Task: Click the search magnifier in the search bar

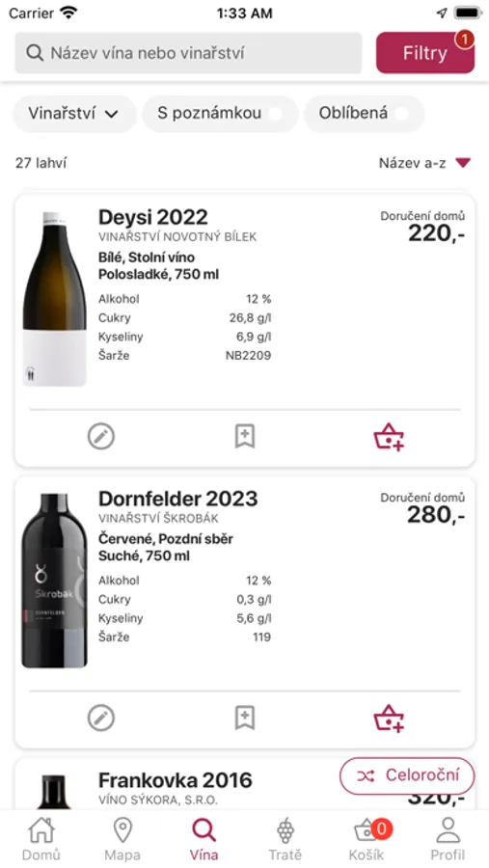Action: pos(35,53)
